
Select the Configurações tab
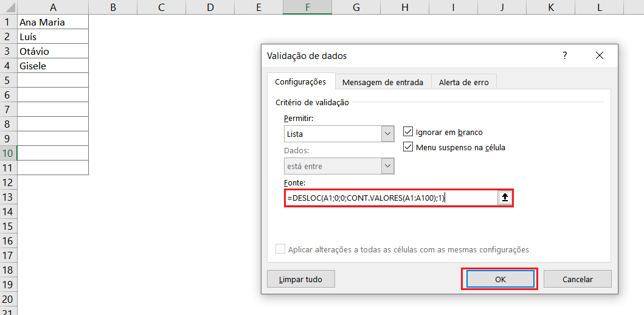pos(300,81)
